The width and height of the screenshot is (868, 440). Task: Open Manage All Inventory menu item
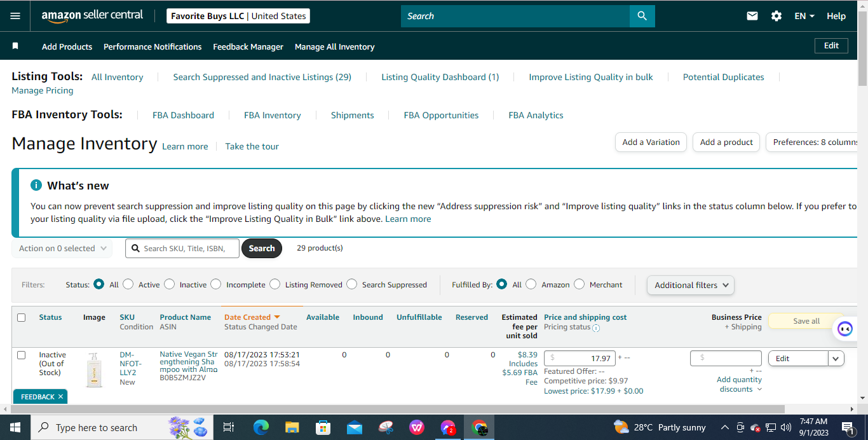tap(334, 46)
